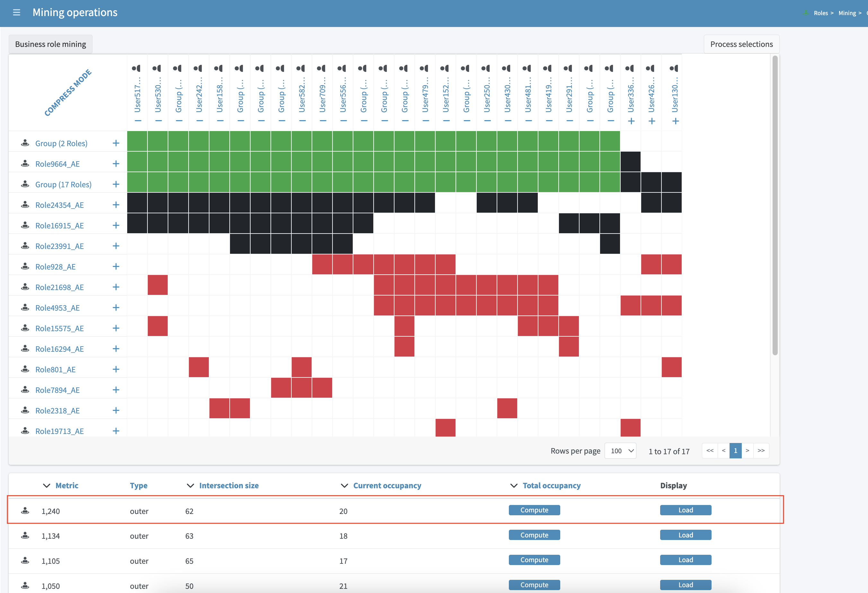Open the Mining breadcrumb item
Screen dimensions: 868x593
click(847, 13)
